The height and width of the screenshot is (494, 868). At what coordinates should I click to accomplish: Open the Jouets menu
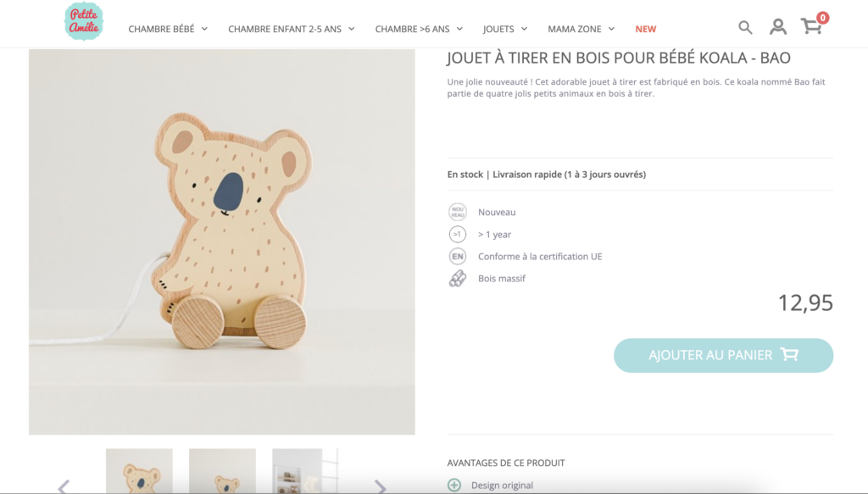tap(505, 29)
